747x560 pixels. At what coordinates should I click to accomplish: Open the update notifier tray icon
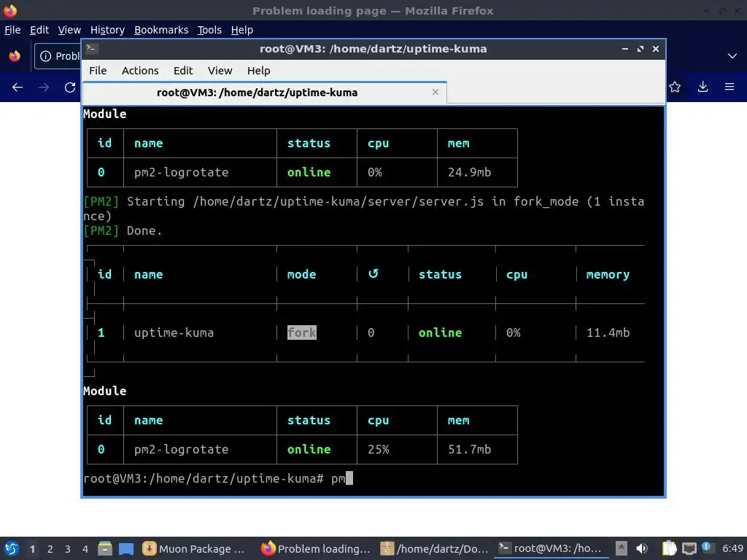point(708,548)
